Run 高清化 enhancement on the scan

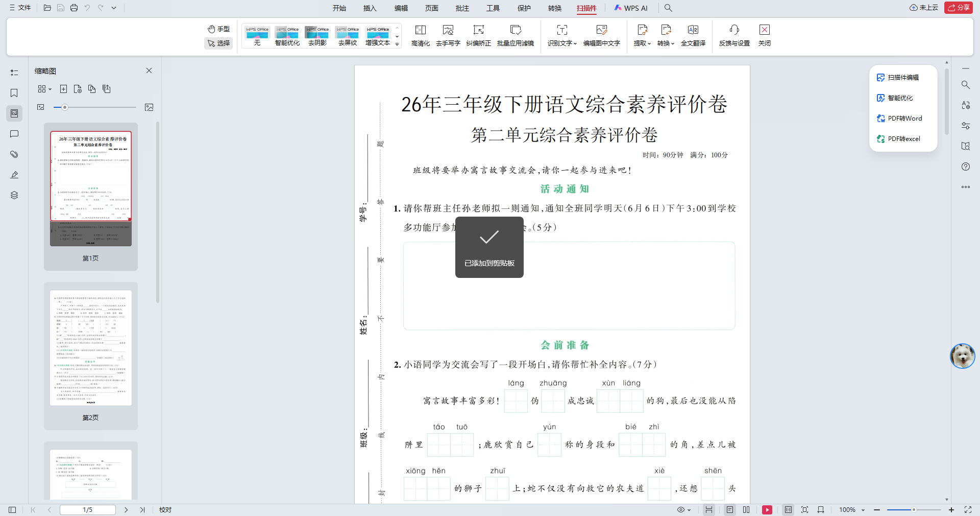pyautogui.click(x=420, y=36)
